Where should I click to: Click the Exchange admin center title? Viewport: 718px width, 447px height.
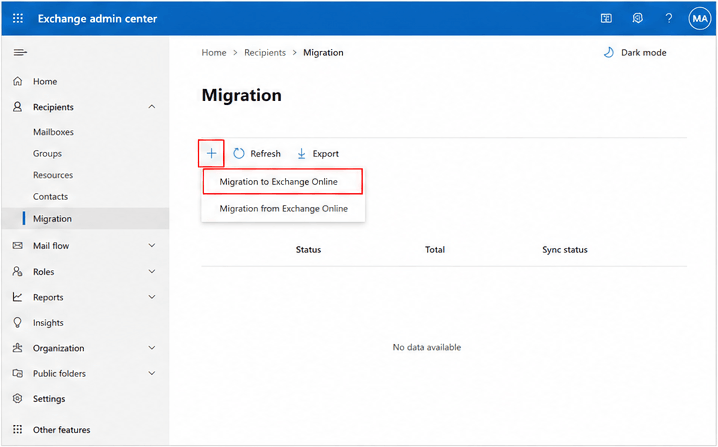97,19
